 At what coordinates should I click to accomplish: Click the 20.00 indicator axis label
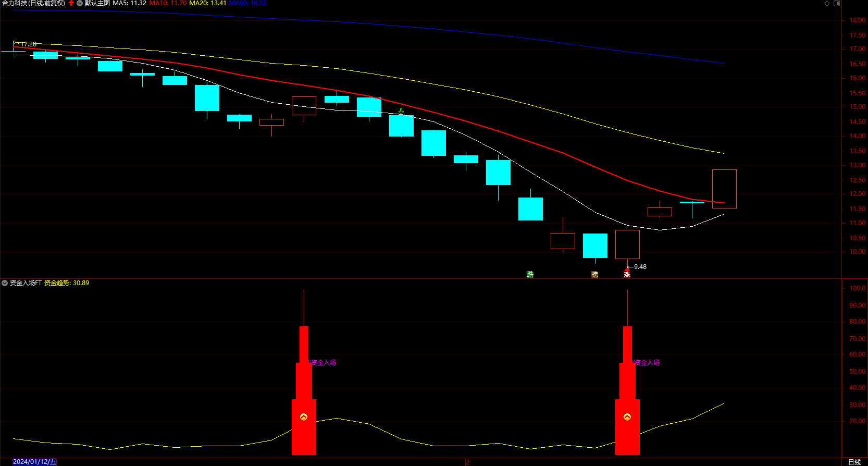click(x=858, y=421)
